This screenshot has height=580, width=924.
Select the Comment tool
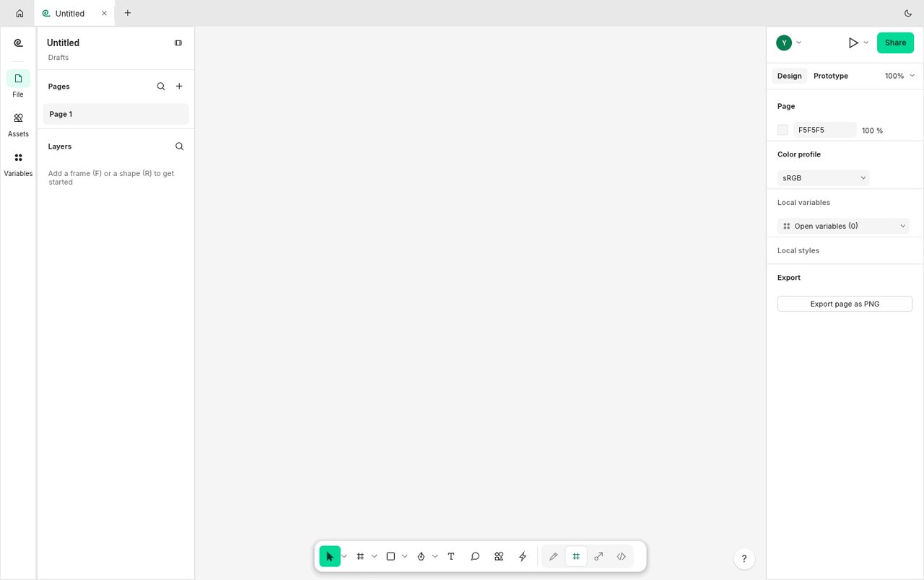tap(475, 556)
